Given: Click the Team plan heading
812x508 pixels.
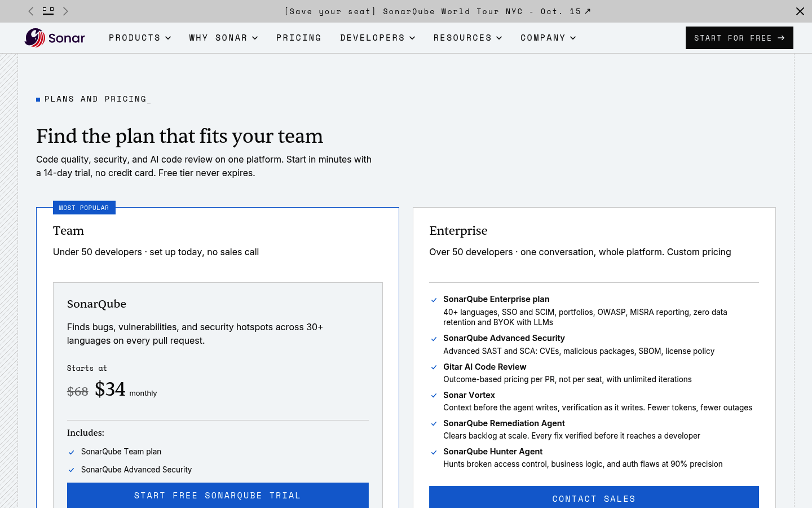Looking at the screenshot, I should click(x=68, y=231).
